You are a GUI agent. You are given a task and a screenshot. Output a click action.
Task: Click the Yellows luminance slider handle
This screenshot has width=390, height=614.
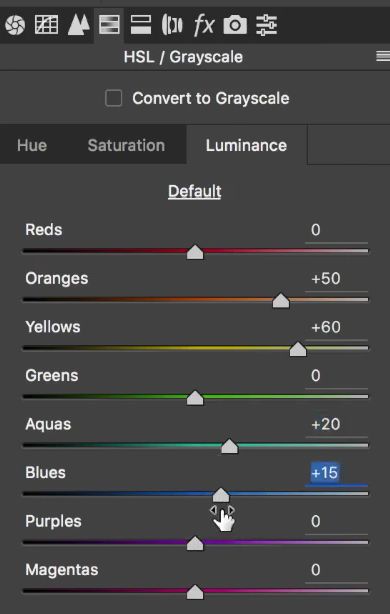tap(298, 349)
